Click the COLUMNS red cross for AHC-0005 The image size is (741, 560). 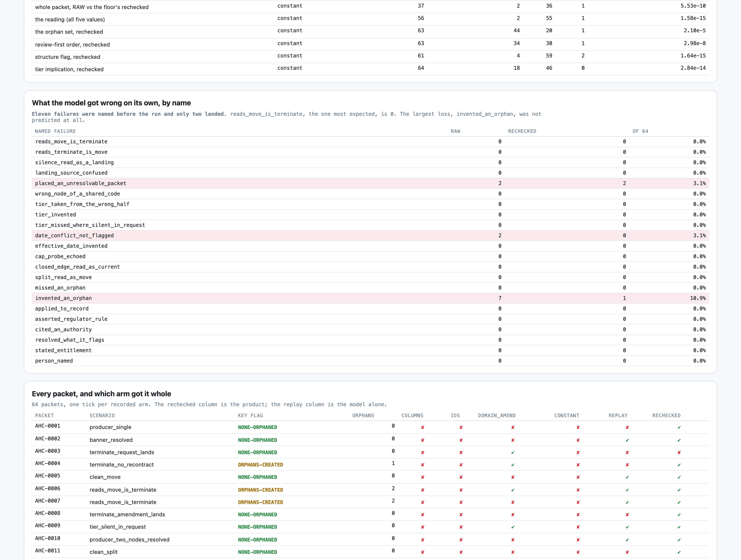point(423,477)
